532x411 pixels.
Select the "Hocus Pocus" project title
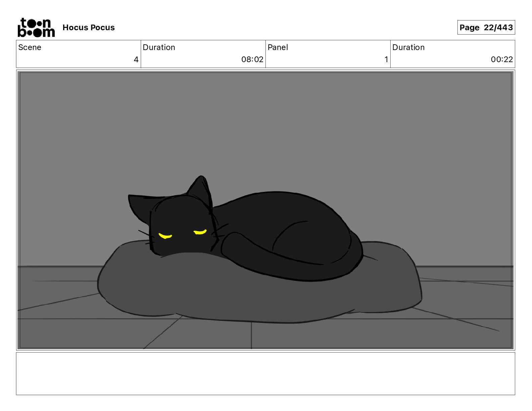89,28
